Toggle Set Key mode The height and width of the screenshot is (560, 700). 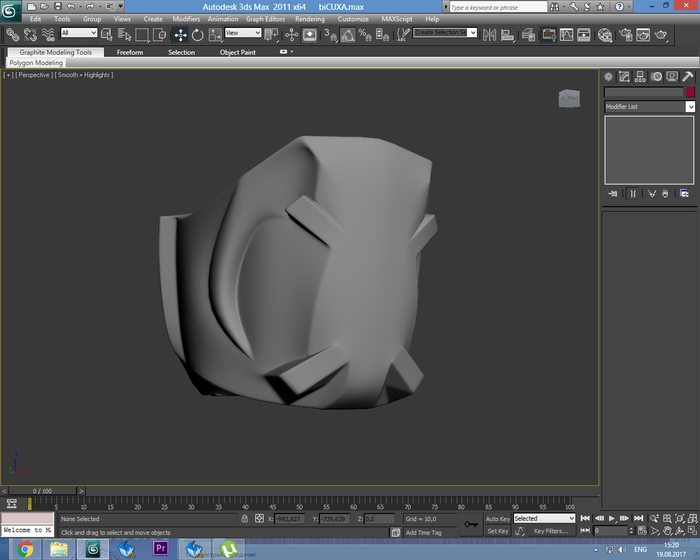point(497,531)
